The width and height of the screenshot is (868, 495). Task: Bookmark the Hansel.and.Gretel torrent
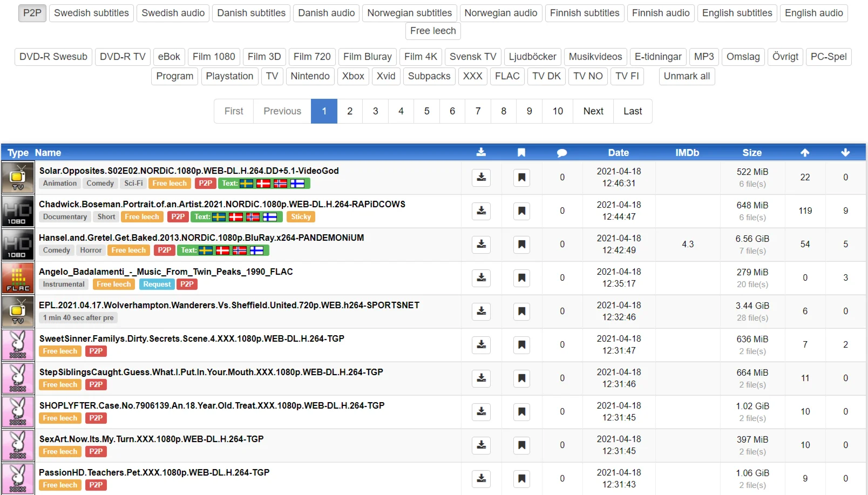click(521, 245)
